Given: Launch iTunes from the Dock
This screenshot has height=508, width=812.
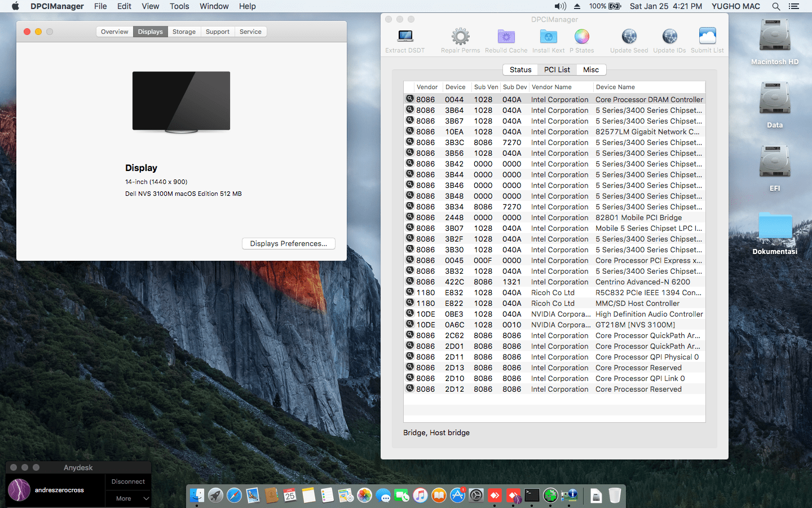Looking at the screenshot, I should click(x=420, y=495).
